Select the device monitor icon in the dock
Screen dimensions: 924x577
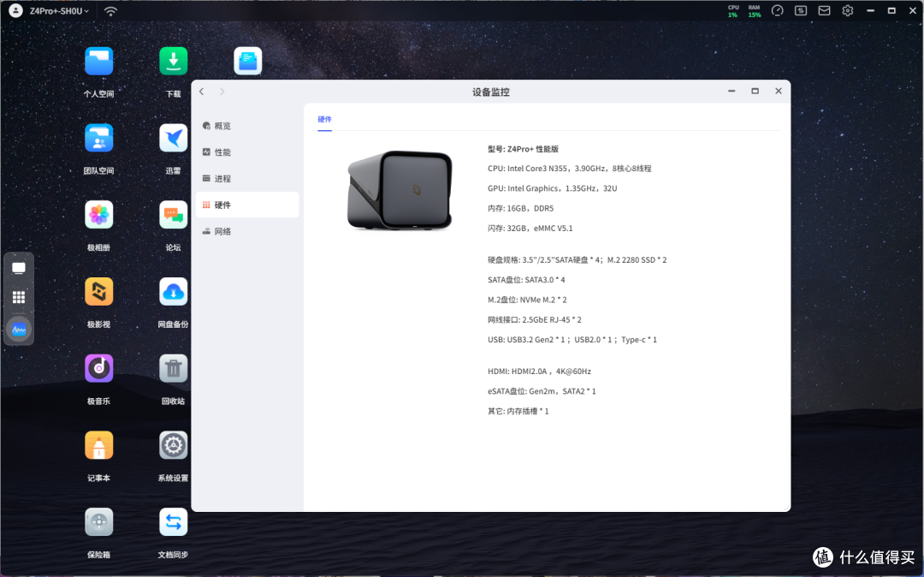(x=19, y=329)
